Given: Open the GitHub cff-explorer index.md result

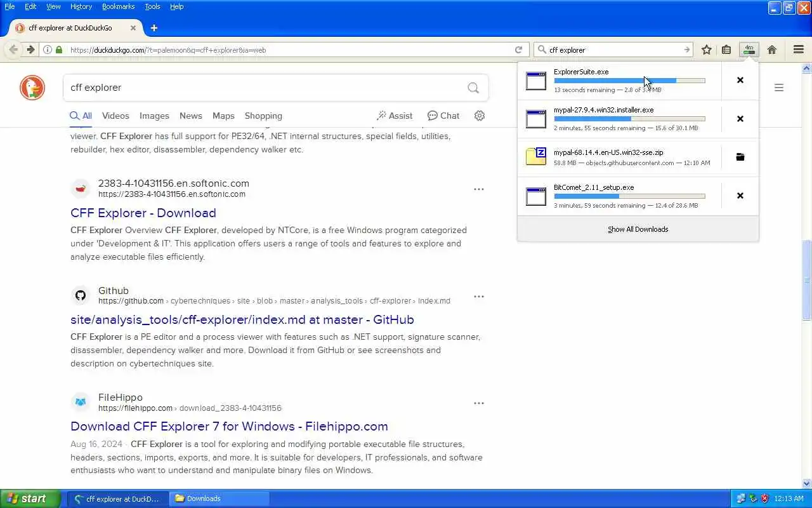Looking at the screenshot, I should 242,319.
